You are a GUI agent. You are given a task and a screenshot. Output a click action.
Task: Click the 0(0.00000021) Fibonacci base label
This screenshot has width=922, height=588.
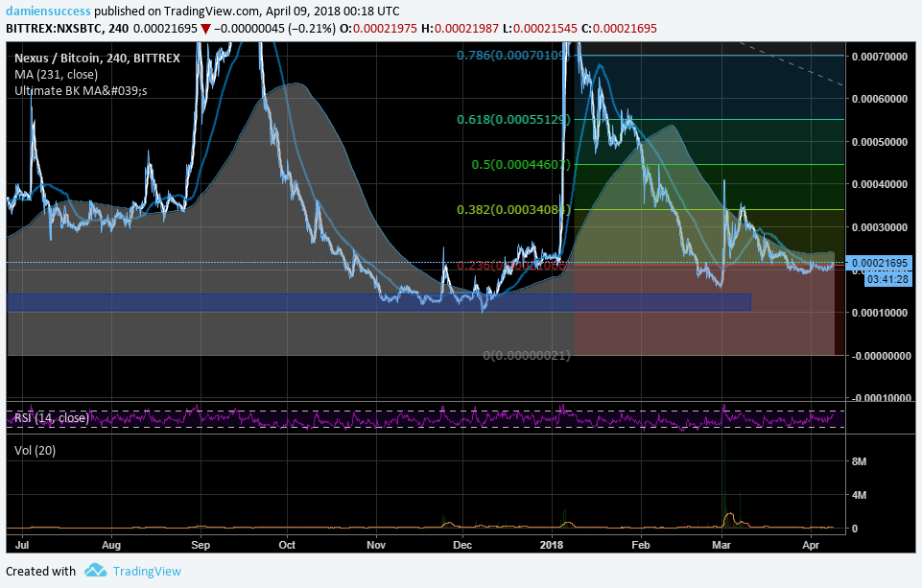[527, 355]
